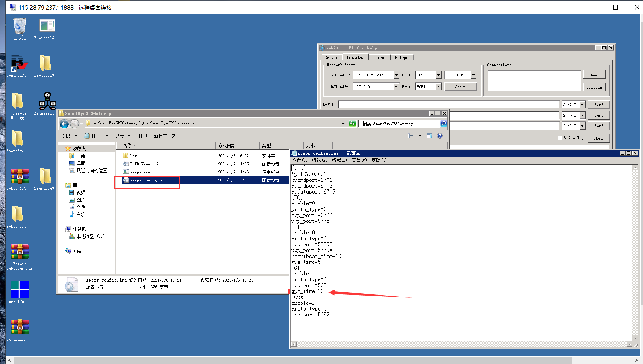Expand the DST Port 5051 dropdown
The width and height of the screenshot is (643, 364).
click(x=438, y=87)
